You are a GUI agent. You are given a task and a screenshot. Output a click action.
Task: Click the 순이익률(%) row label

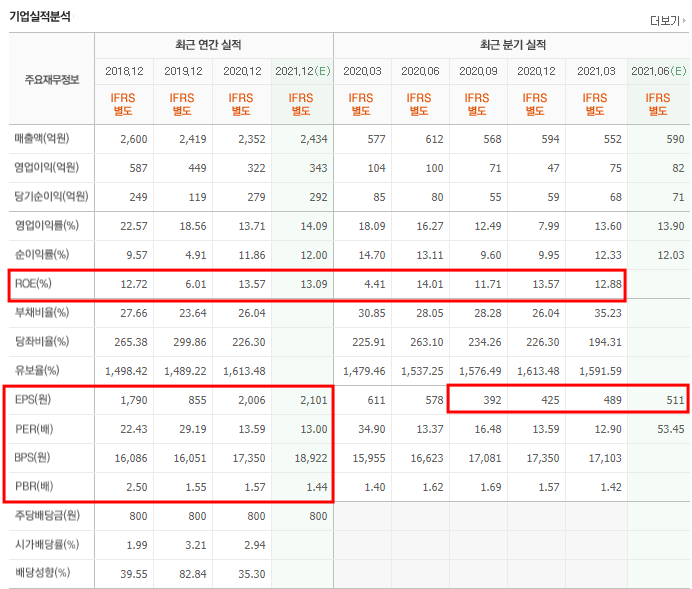click(x=42, y=255)
